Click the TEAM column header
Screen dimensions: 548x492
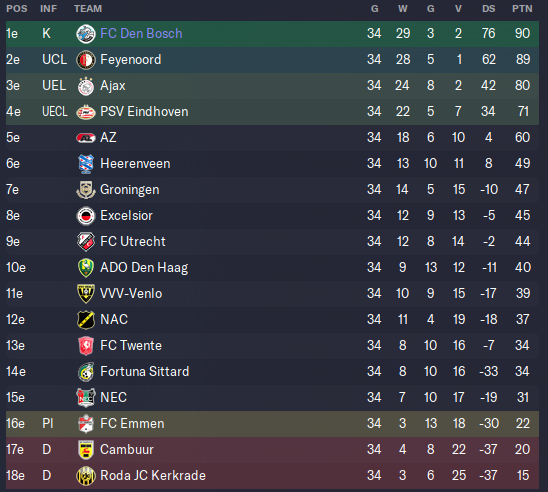point(88,9)
